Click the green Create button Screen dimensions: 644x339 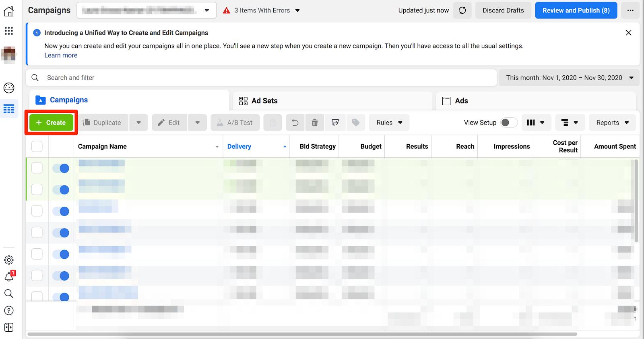tap(51, 123)
